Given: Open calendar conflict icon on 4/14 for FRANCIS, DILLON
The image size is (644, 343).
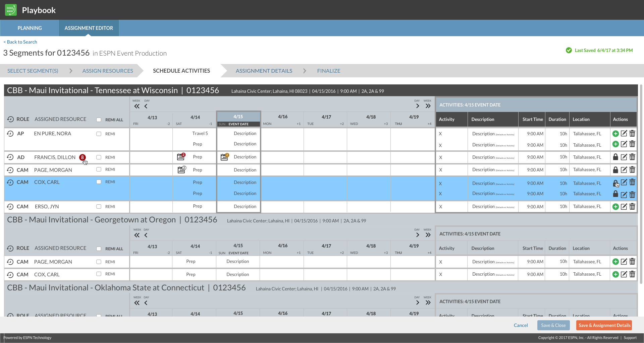Looking at the screenshot, I should pyautogui.click(x=181, y=156).
